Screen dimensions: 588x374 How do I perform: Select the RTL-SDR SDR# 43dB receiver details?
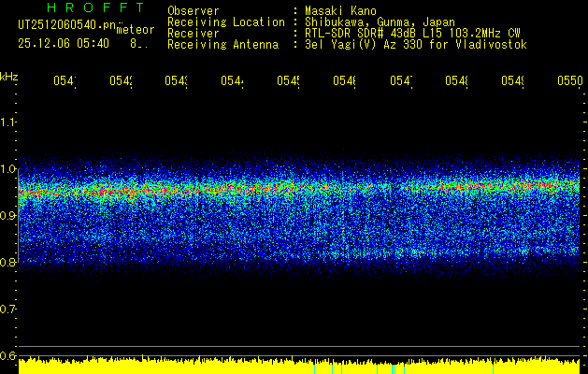click(x=412, y=34)
